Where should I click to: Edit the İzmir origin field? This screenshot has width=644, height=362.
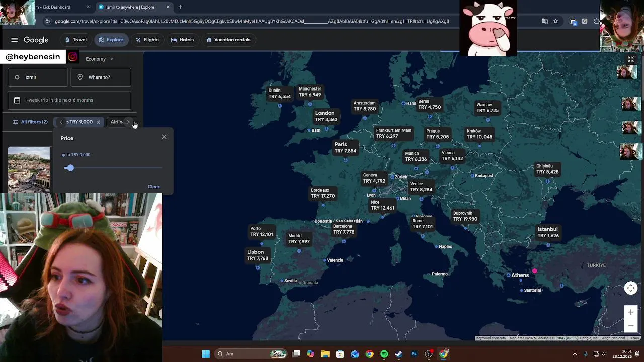(38, 77)
